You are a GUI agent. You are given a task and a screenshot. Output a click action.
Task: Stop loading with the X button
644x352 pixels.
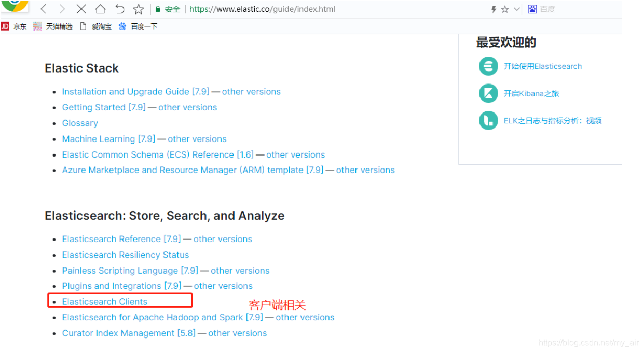tap(81, 9)
